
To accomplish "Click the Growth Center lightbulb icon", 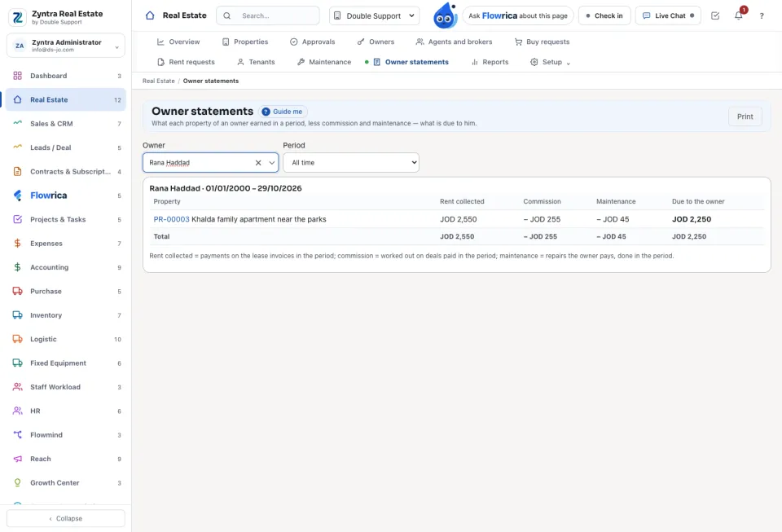I will 17,482.
